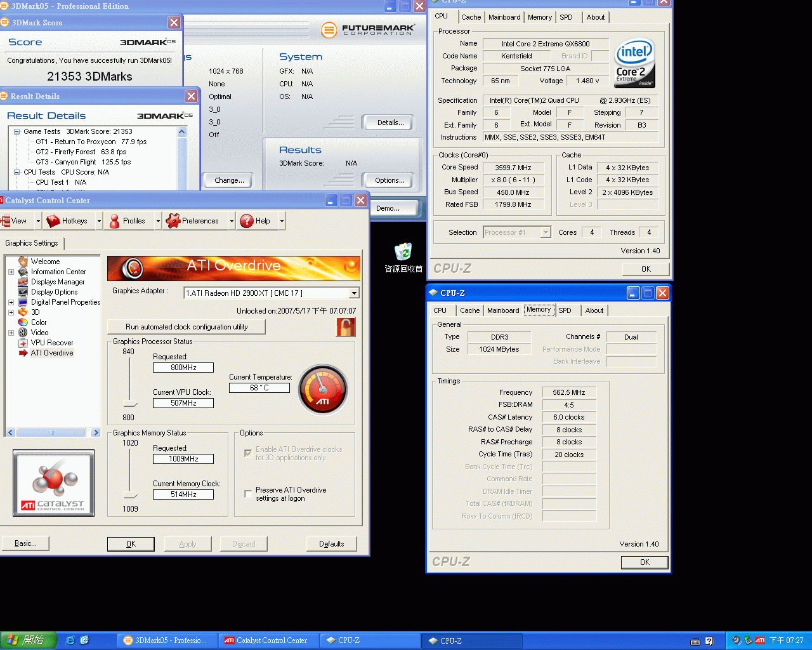Select the Video item in settings tree
The image size is (812, 650).
coord(39,333)
